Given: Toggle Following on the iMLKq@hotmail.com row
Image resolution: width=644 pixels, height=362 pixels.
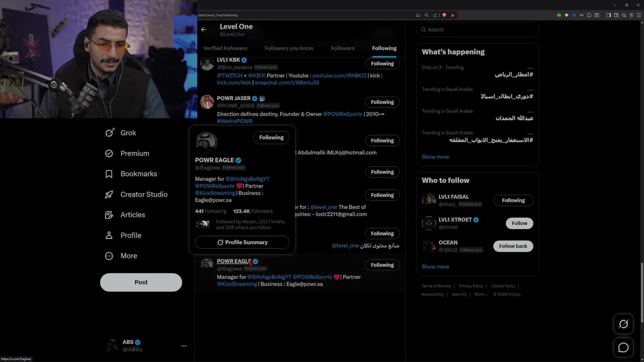Looking at the screenshot, I should (382, 140).
